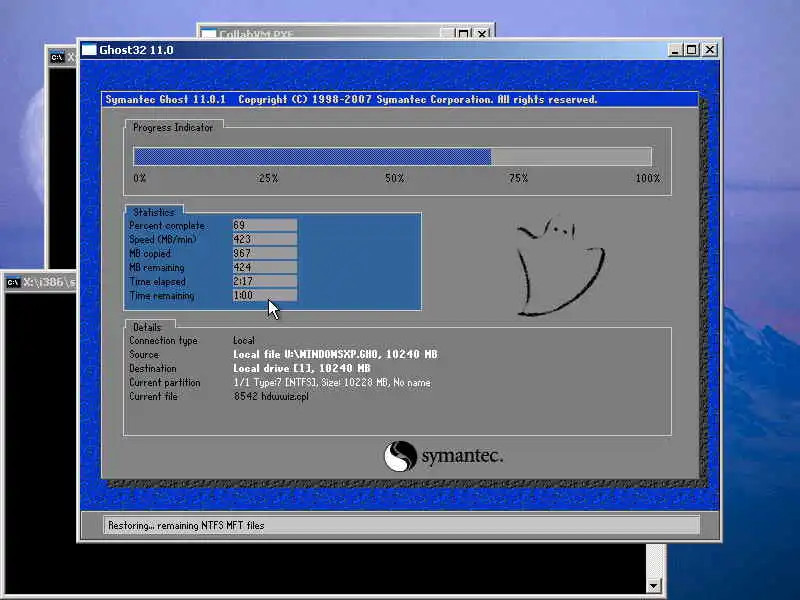The height and width of the screenshot is (600, 800).
Task: Click the MB remaining value 424
Action: (x=264, y=267)
